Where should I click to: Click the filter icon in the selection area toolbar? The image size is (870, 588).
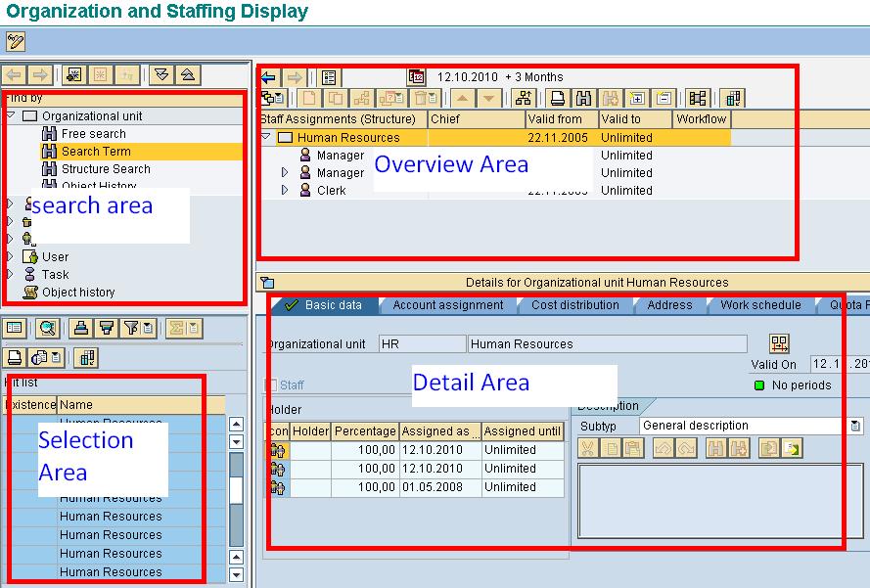coord(130,329)
